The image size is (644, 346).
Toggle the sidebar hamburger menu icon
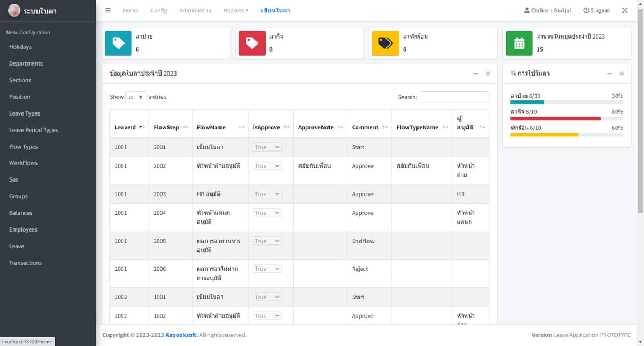pyautogui.click(x=108, y=10)
